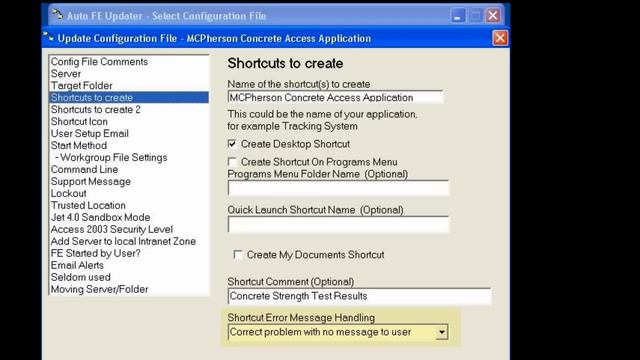Expand Shortcut Error Message Handling dropdown arrow

pos(442,333)
